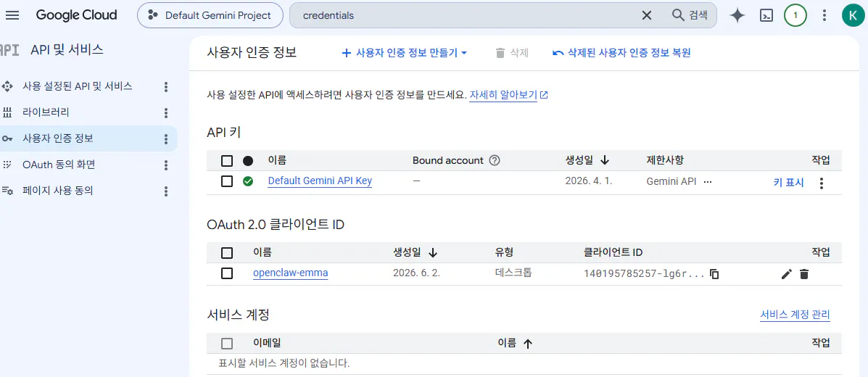Viewport: 868px width, 377px height.
Task: Click 클라이언트 ID column header
Action: (613, 252)
